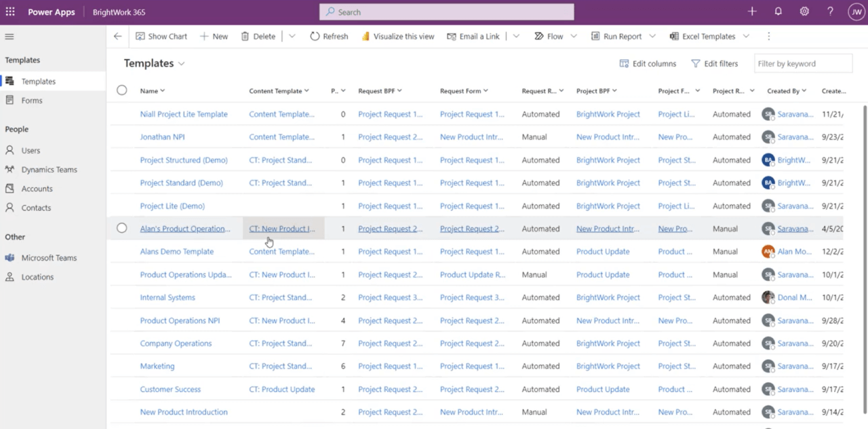This screenshot has height=429, width=868.
Task: Click the Refresh icon to reload records
Action: 314,36
